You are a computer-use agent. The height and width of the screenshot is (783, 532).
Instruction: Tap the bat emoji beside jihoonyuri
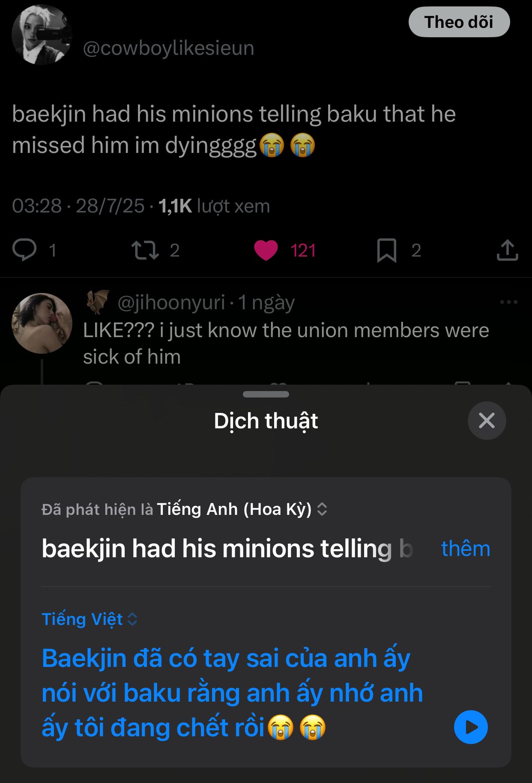(98, 302)
